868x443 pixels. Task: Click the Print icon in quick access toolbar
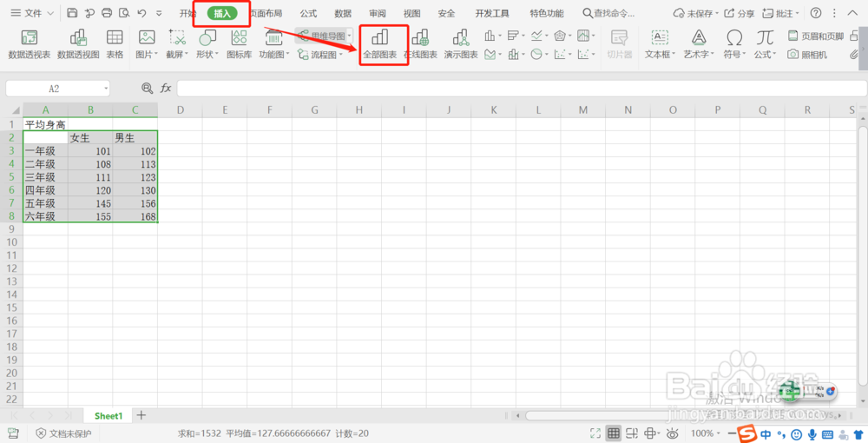[x=107, y=13]
